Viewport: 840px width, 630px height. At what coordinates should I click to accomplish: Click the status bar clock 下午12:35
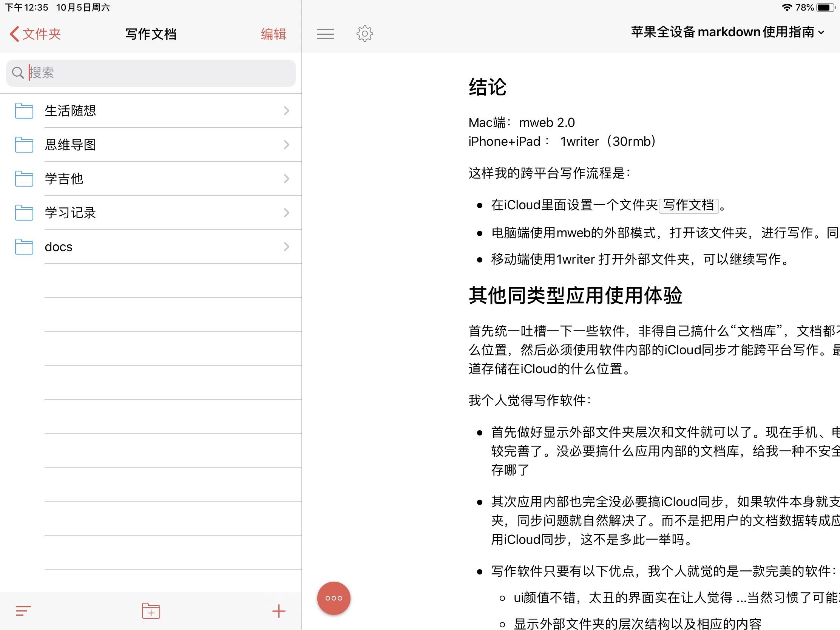(26, 7)
